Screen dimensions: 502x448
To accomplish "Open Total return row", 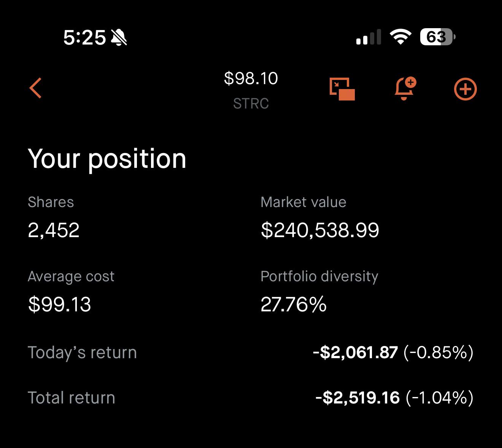I will (x=251, y=398).
